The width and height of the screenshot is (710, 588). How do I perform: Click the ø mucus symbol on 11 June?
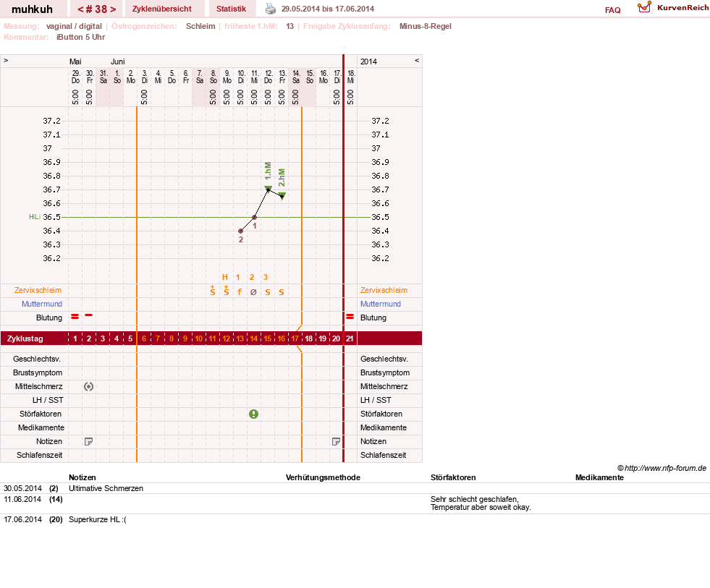(253, 292)
